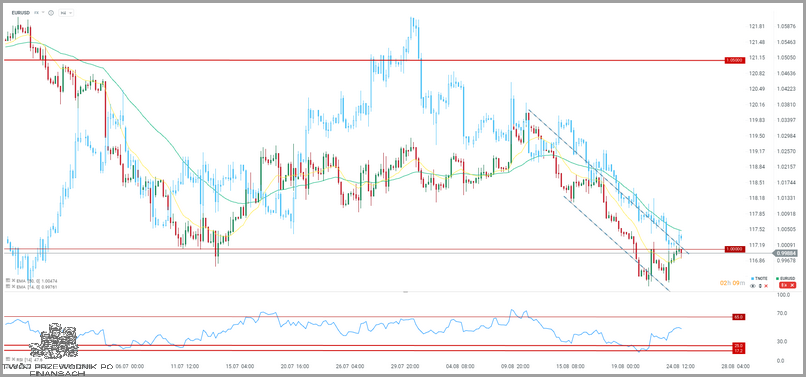The width and height of the screenshot is (806, 377).
Task: Click the red EURUSD legend control button
Action: tap(787, 285)
